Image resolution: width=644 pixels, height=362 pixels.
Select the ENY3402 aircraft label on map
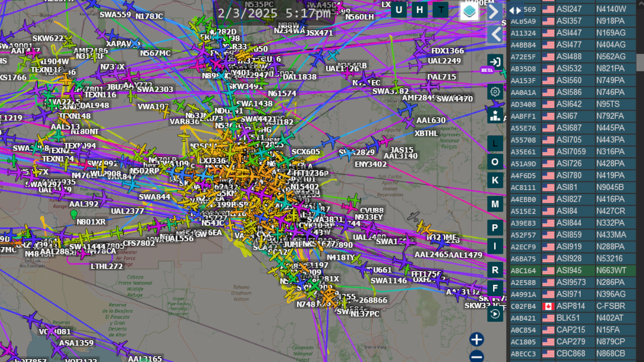(x=371, y=164)
